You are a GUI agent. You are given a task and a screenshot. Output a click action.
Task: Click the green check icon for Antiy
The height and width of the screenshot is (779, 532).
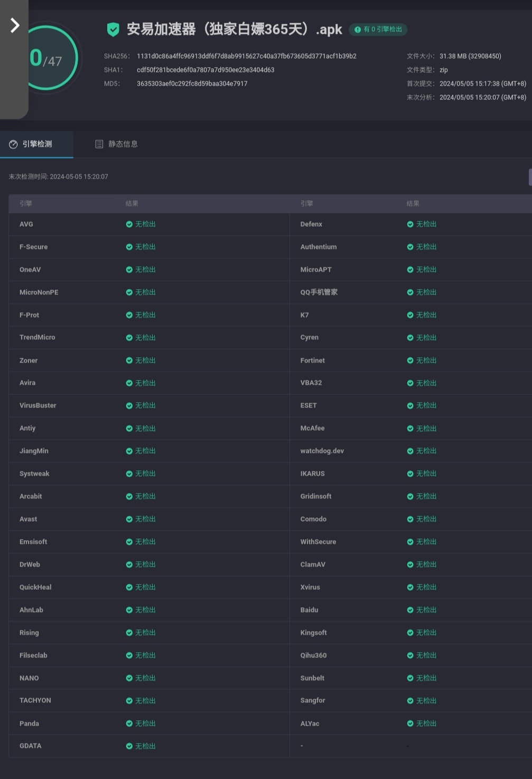(129, 429)
